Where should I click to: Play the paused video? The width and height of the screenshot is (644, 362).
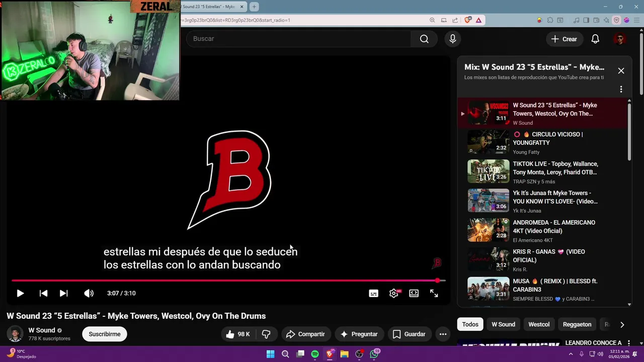(20, 293)
